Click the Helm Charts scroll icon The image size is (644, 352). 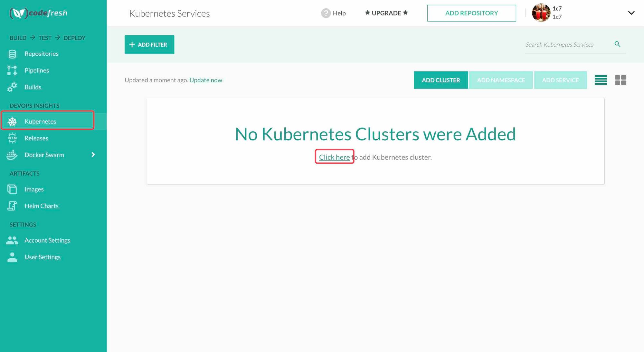point(12,206)
